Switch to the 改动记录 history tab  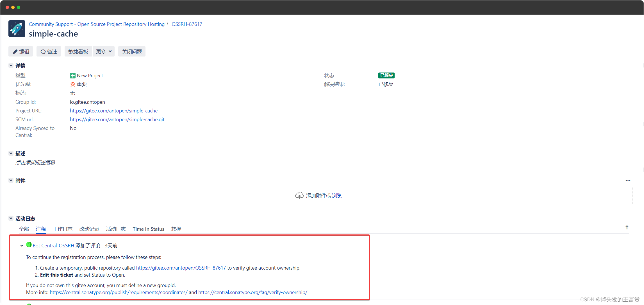(89, 229)
